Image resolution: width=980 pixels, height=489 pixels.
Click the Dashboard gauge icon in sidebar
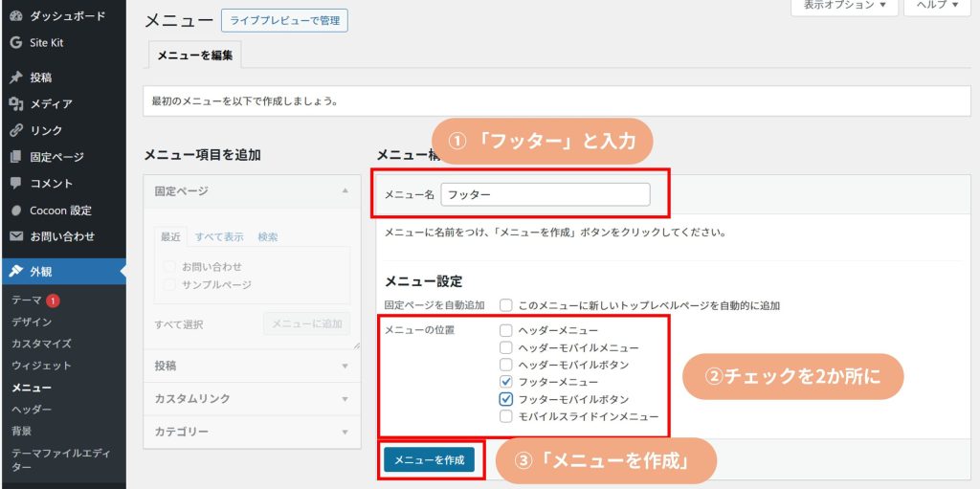tap(16, 16)
